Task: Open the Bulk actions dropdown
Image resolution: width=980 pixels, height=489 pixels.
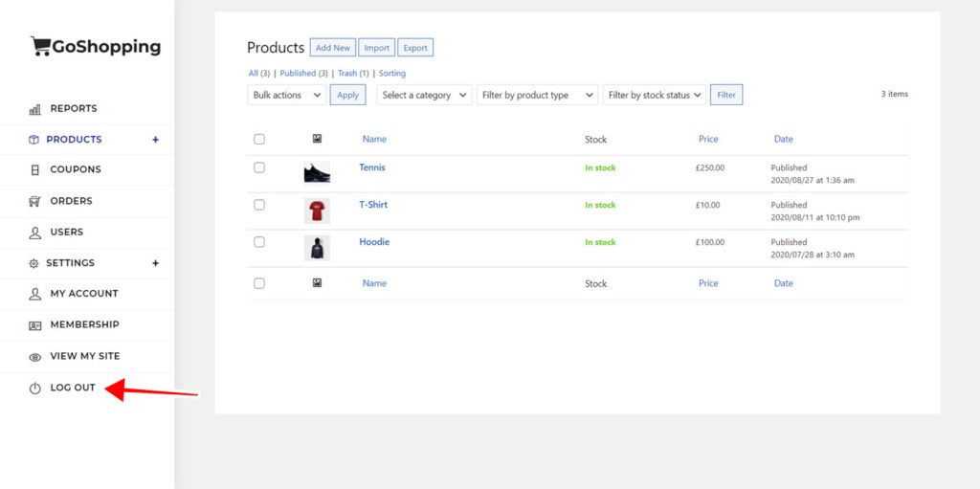Action: click(x=287, y=95)
